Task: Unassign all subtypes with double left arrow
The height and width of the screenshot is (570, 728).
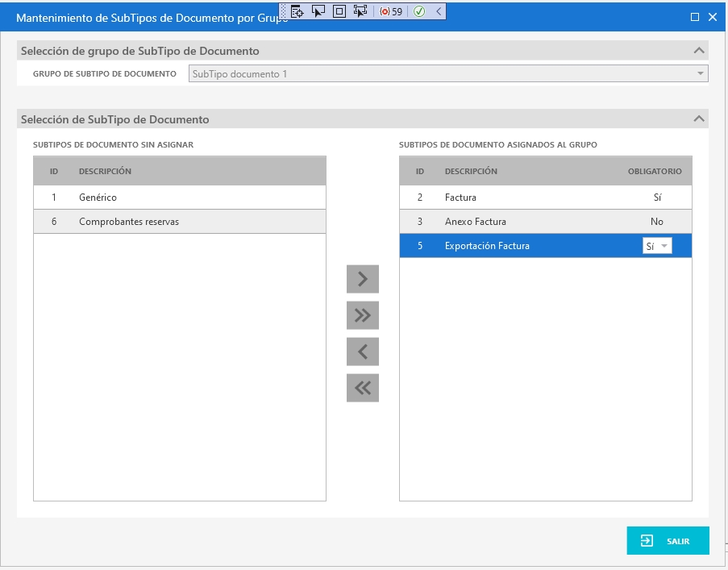Action: tap(363, 388)
